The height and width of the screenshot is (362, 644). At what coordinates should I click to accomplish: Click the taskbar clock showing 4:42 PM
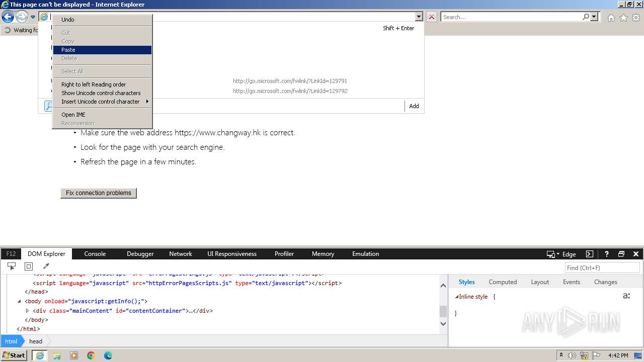[x=618, y=355]
